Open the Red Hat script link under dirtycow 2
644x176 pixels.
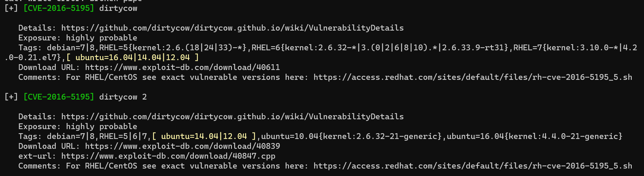[473, 166]
